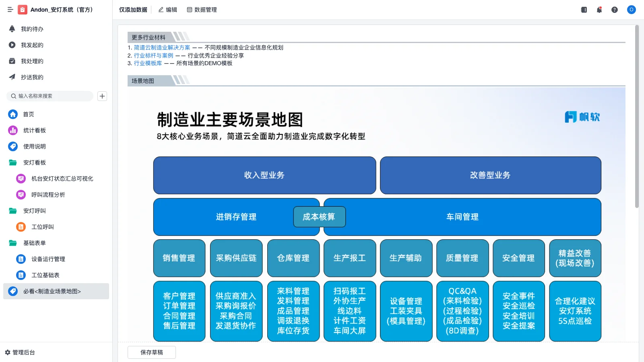Click the plus icon beside search box

tap(102, 96)
